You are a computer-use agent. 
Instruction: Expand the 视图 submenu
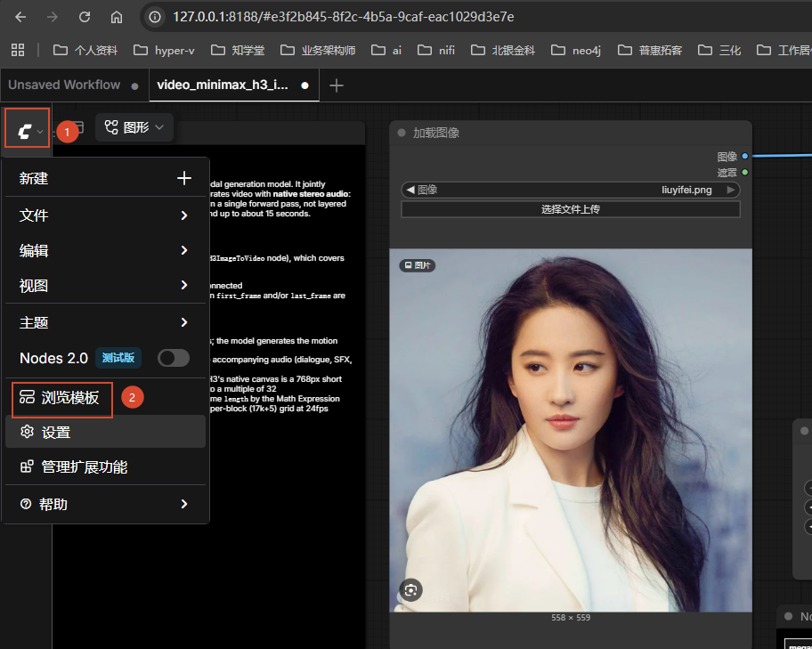tap(106, 286)
